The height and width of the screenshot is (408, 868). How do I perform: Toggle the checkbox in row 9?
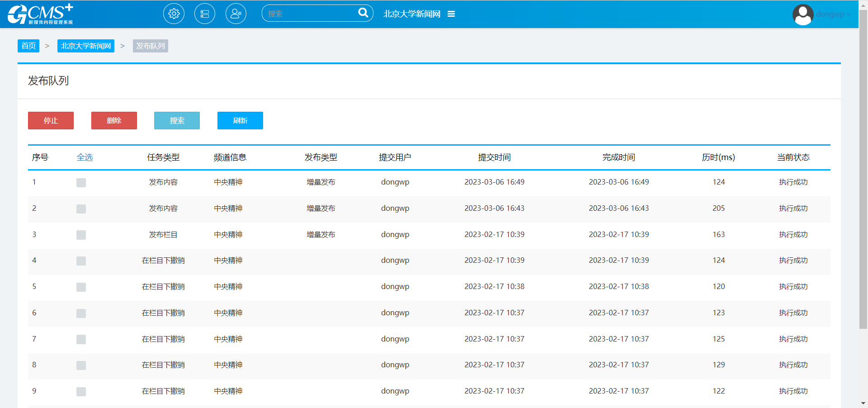[x=81, y=392]
